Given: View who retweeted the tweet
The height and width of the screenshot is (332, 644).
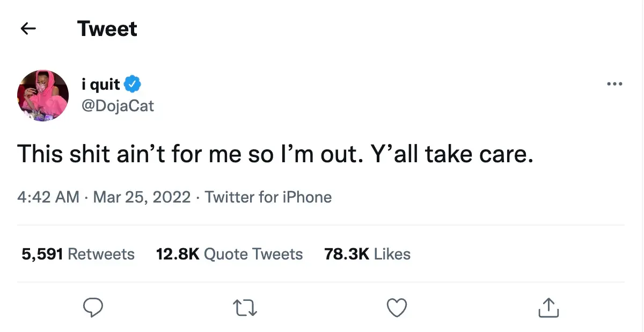Looking at the screenshot, I should pyautogui.click(x=77, y=254).
